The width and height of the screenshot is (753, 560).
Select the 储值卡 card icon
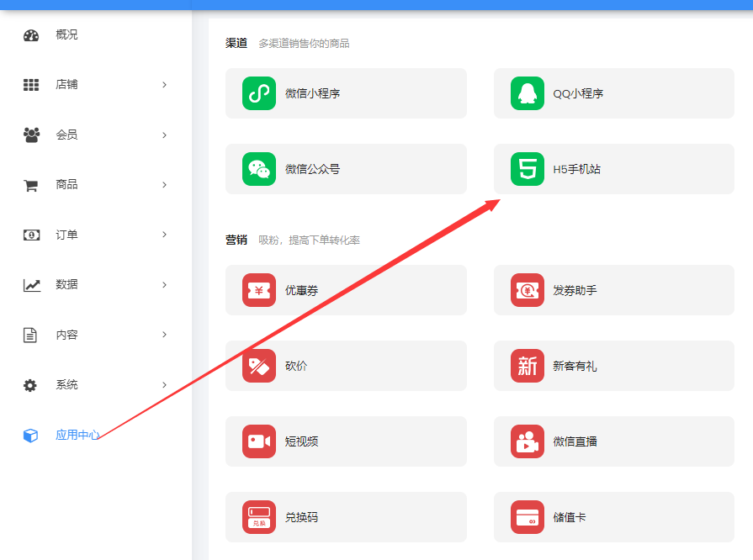point(528,517)
